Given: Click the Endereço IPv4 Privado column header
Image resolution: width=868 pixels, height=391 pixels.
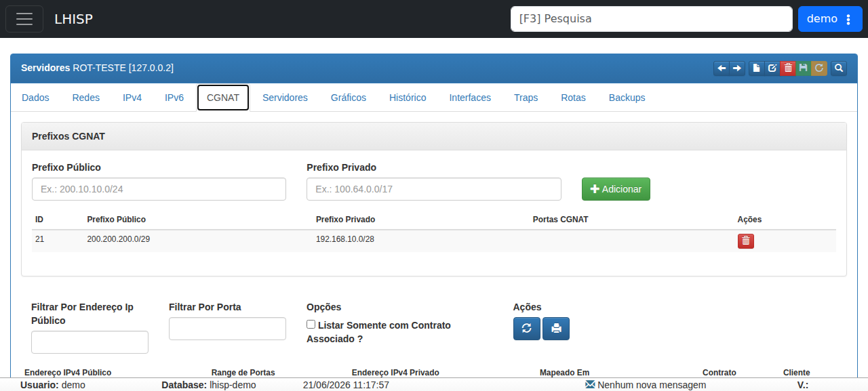Looking at the screenshot, I should pos(395,373).
